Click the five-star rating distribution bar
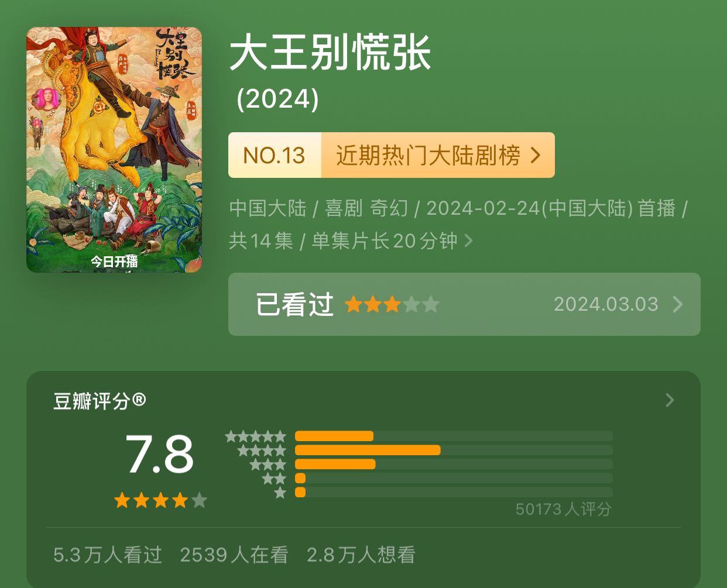 click(x=454, y=436)
